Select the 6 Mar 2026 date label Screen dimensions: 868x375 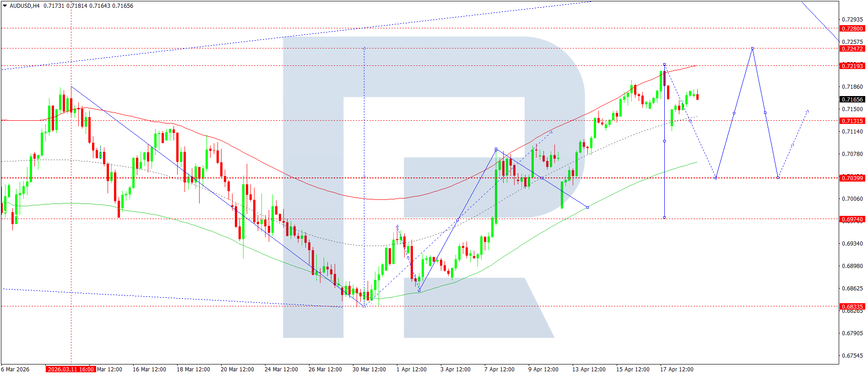(x=15, y=369)
